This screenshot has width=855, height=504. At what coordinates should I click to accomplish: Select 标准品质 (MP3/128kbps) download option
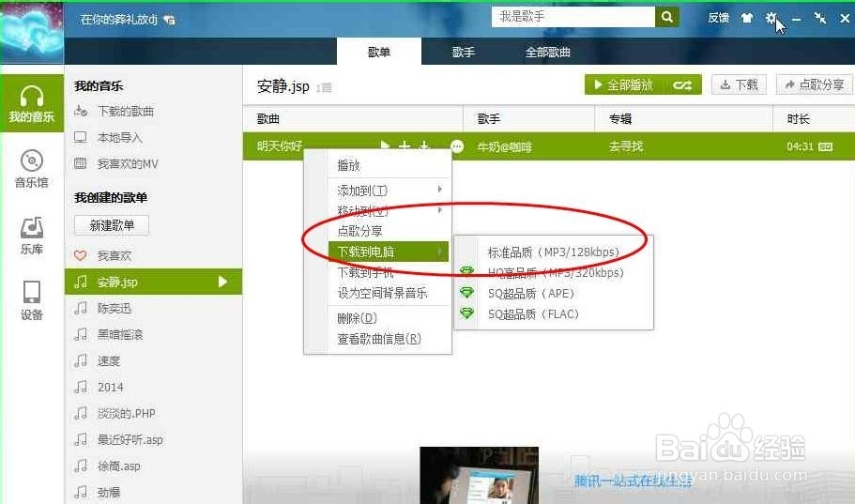click(x=554, y=252)
